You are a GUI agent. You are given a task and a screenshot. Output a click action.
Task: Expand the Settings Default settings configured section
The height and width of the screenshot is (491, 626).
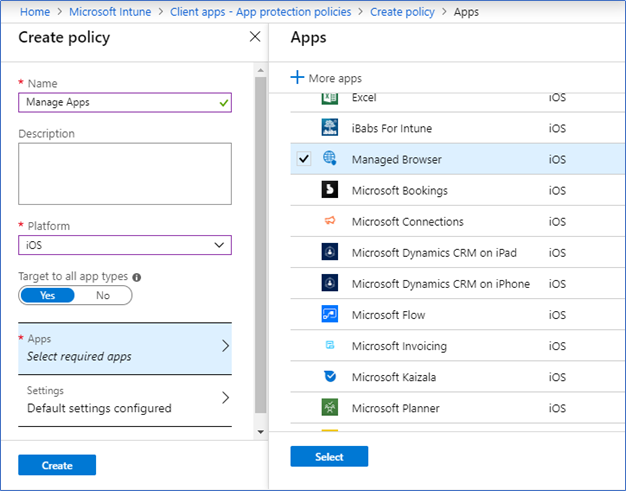point(125,400)
